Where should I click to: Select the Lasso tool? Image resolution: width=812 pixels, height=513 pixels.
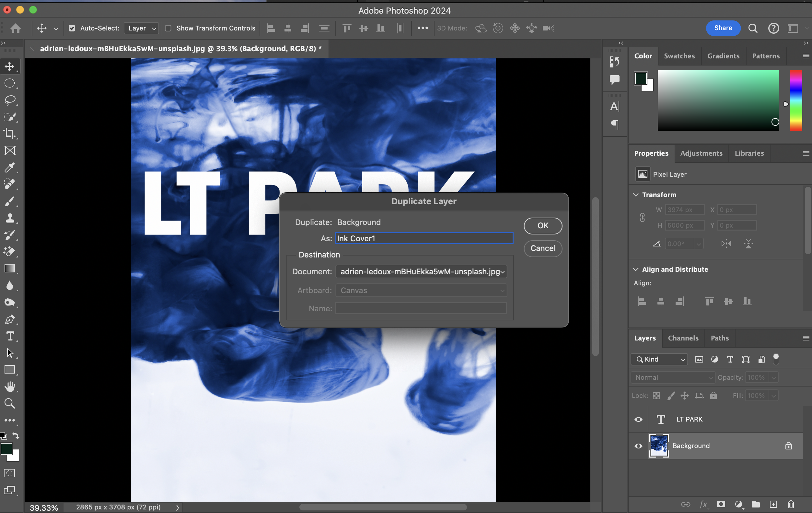coord(10,100)
